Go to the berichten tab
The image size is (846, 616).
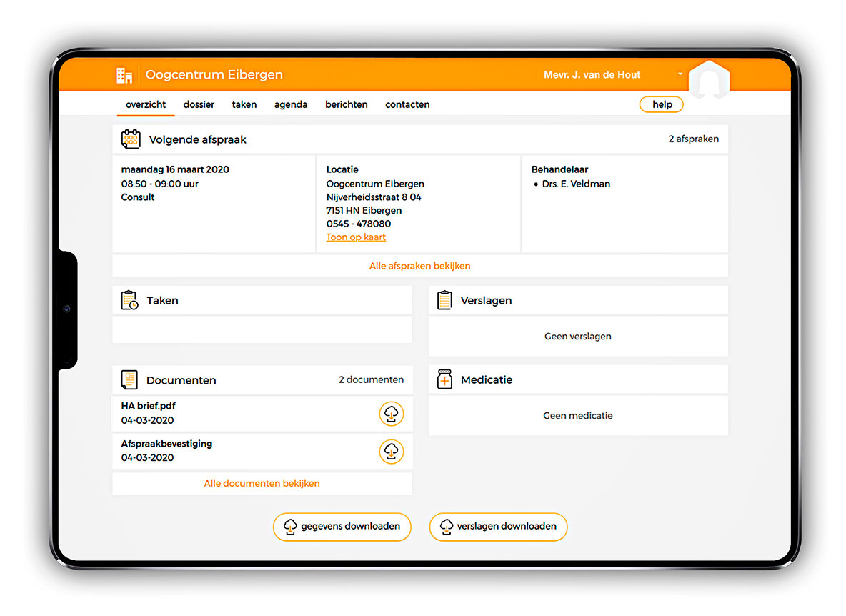click(x=347, y=104)
